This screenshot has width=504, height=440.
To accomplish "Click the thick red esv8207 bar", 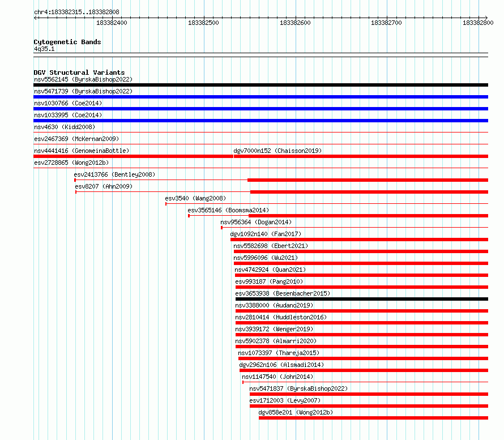I will (x=369, y=192).
